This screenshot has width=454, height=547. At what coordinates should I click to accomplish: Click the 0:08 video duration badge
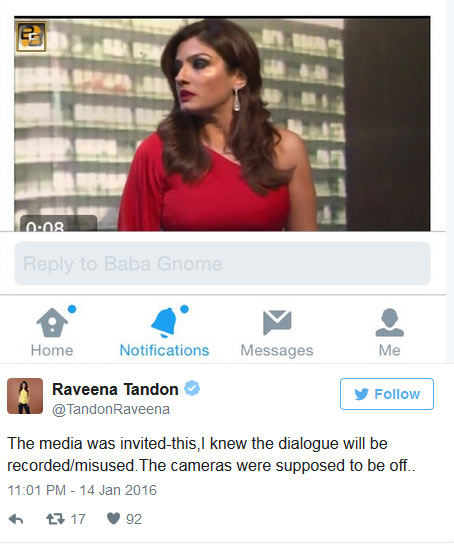58,223
